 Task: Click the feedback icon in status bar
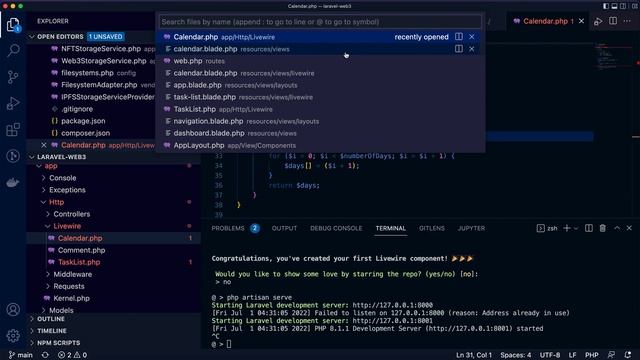[x=611, y=355]
